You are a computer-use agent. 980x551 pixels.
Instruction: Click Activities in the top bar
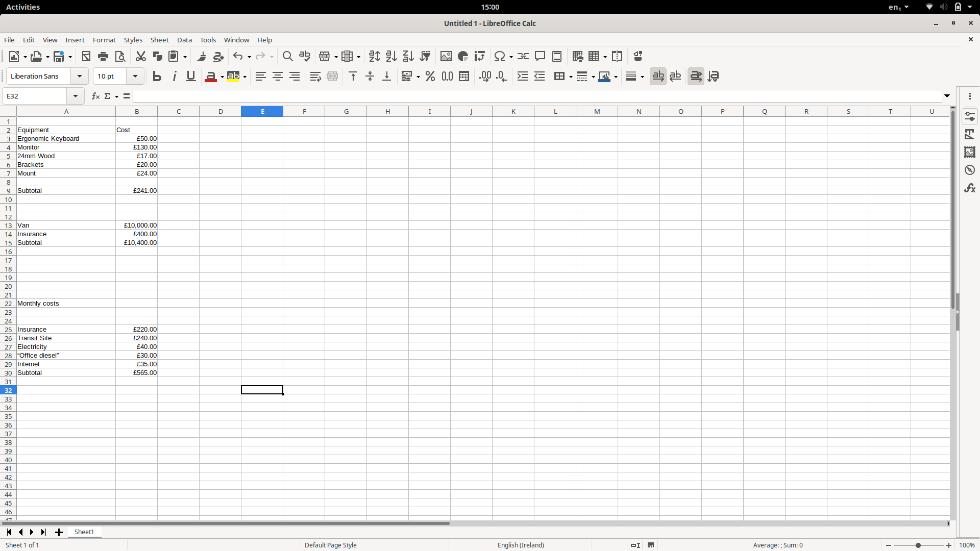point(23,7)
